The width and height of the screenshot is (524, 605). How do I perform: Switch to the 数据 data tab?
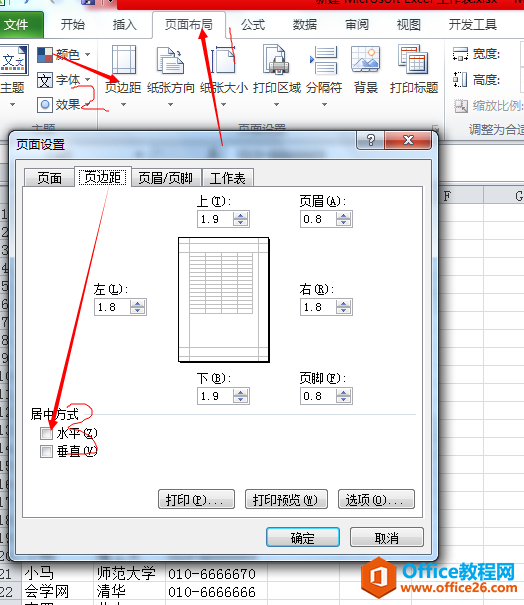(305, 25)
